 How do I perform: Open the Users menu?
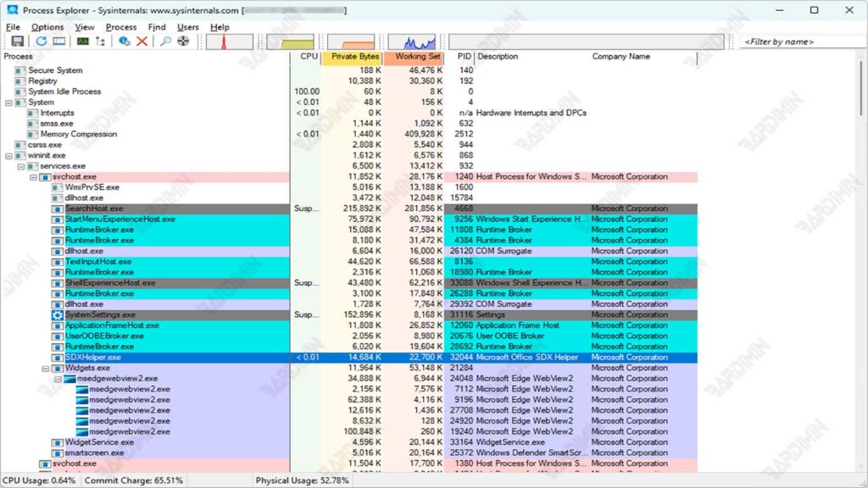(x=187, y=27)
